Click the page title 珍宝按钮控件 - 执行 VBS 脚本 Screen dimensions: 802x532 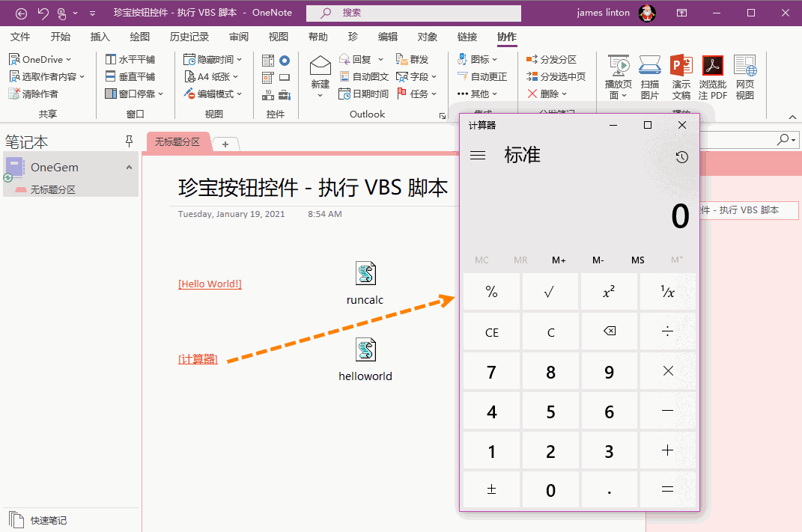[x=312, y=188]
